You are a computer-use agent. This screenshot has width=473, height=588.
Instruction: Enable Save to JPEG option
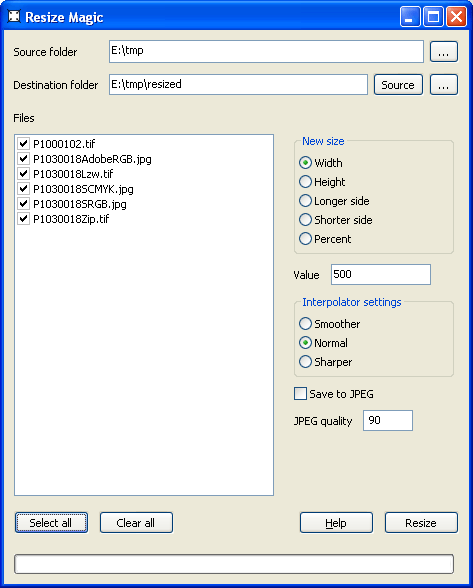pyautogui.click(x=300, y=394)
